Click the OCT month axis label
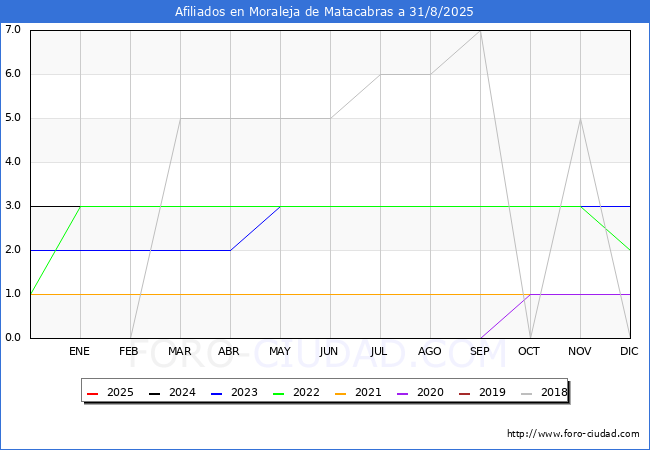This screenshot has height=450, width=650. tap(529, 351)
